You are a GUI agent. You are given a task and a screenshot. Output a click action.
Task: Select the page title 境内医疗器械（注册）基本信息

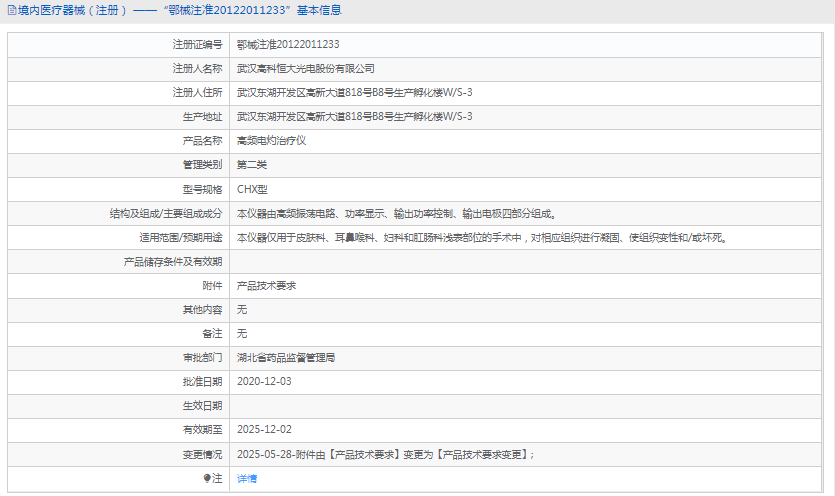click(x=179, y=11)
